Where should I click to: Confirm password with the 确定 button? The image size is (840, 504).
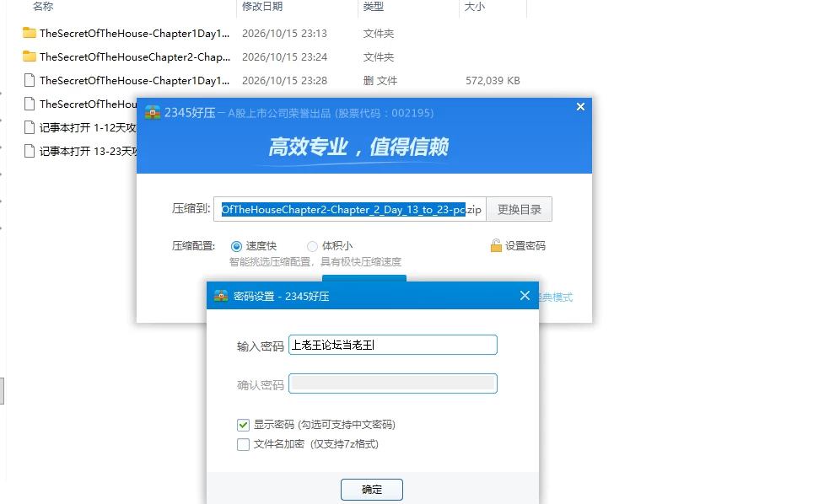point(372,489)
